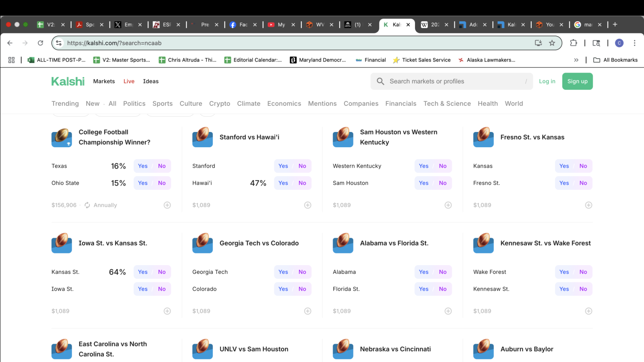Open the Chrome profile avatar
The image size is (644, 362).
(619, 43)
